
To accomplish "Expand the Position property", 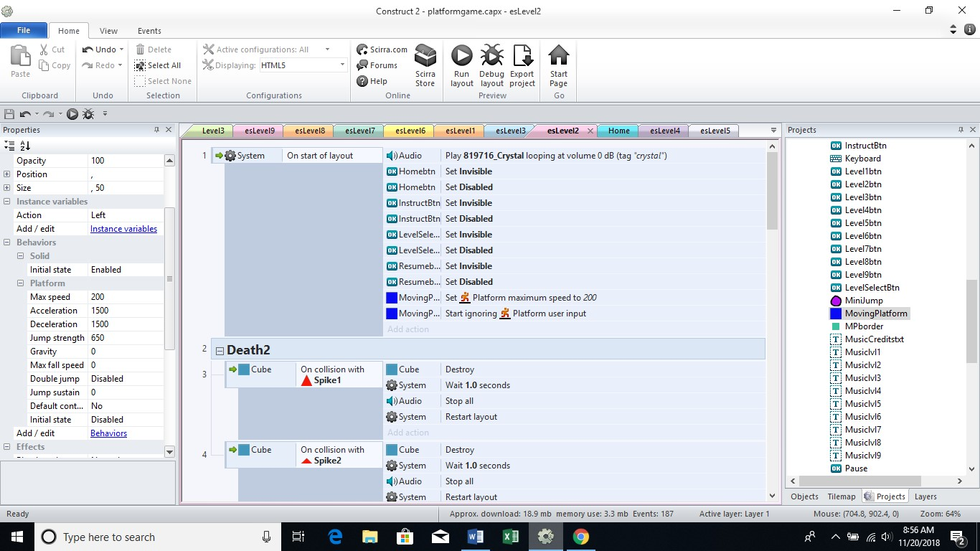I will tap(6, 174).
